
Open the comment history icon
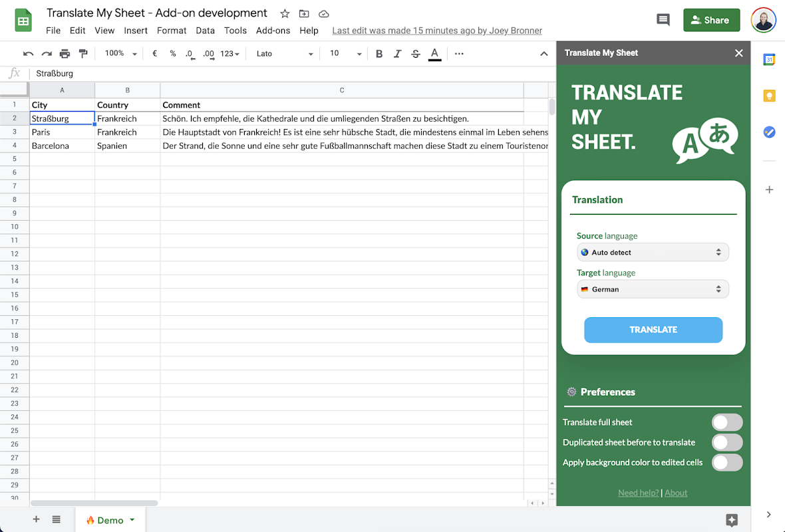click(x=663, y=20)
